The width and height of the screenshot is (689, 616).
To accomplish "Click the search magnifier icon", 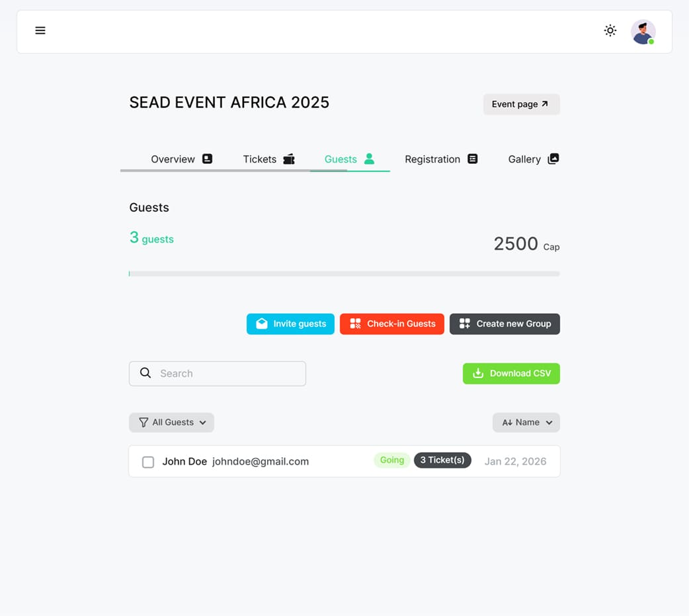I will tap(145, 373).
